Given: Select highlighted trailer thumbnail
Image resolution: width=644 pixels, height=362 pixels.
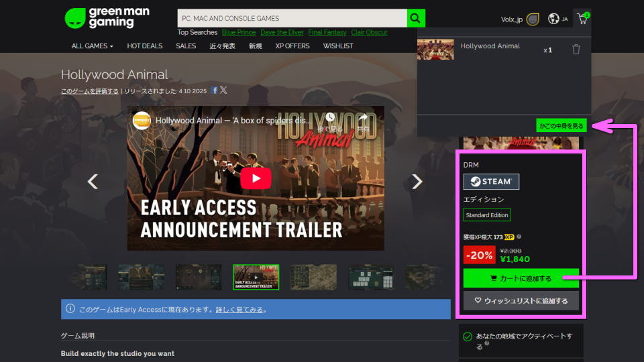Looking at the screenshot, I should [256, 277].
